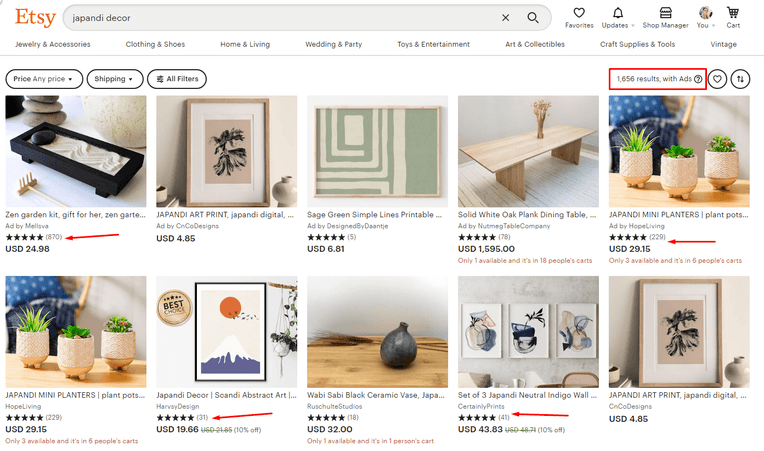Viewport: 764px width, 451px height.
Task: Click the Etsy logo
Action: 35,18
